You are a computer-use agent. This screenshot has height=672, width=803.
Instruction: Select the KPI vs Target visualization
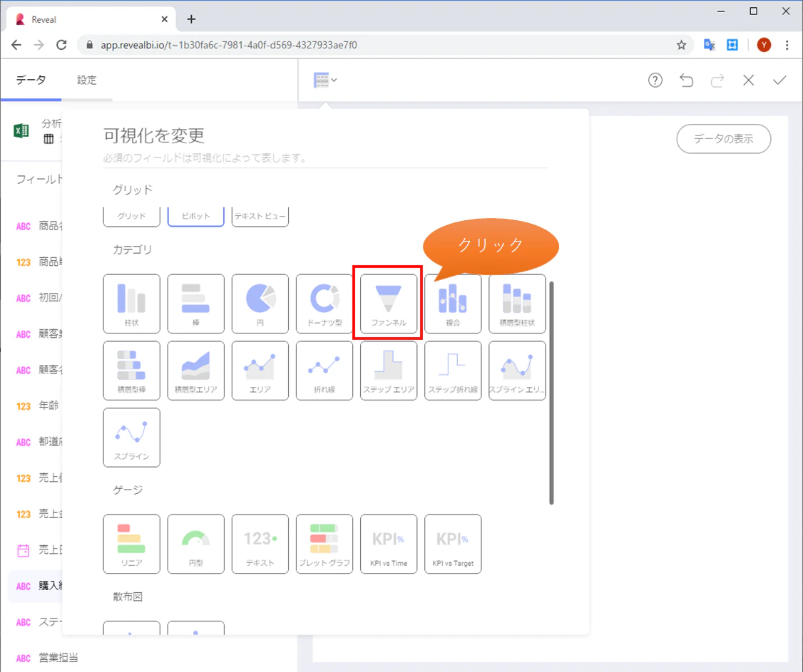pos(453,544)
